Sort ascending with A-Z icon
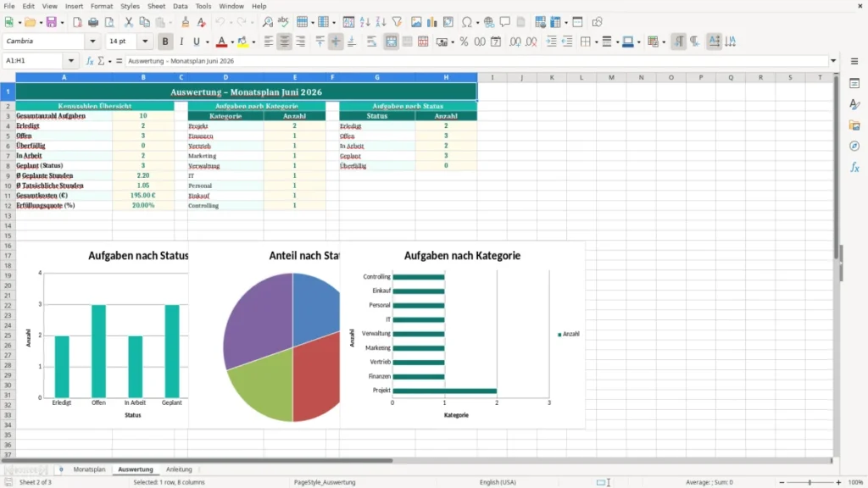868x488 pixels. [x=364, y=22]
